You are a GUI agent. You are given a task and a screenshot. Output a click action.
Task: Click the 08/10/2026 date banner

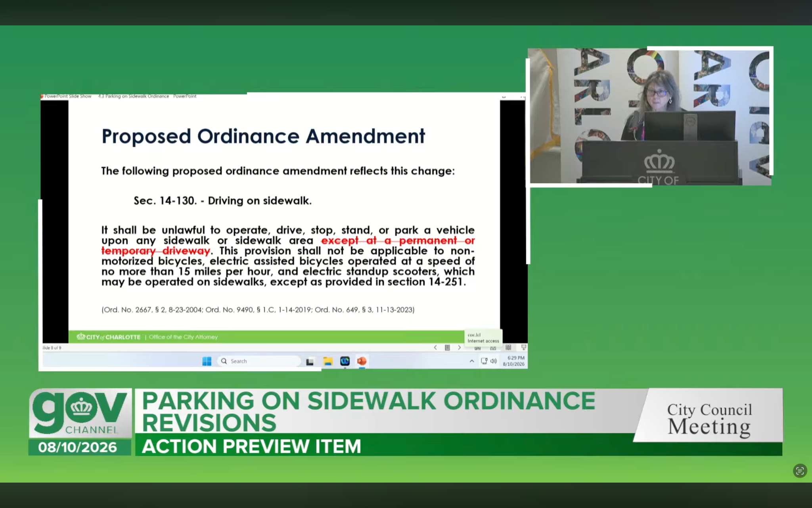tap(78, 447)
